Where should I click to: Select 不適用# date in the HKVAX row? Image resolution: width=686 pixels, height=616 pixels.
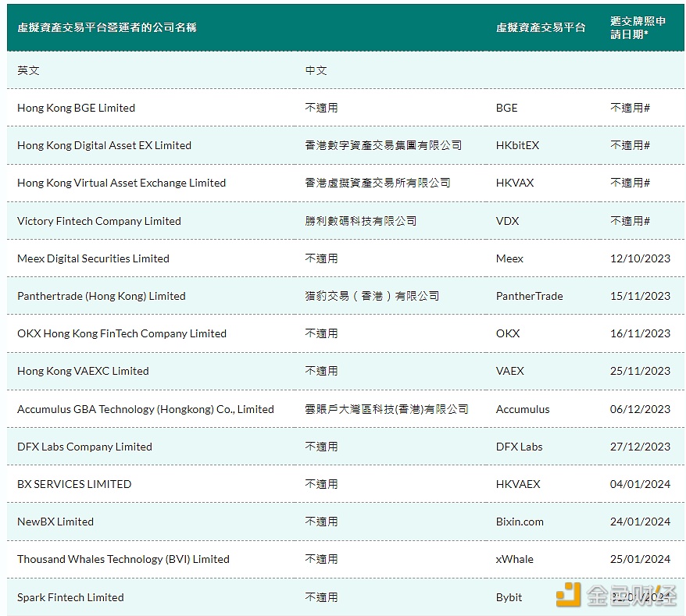[630, 183]
